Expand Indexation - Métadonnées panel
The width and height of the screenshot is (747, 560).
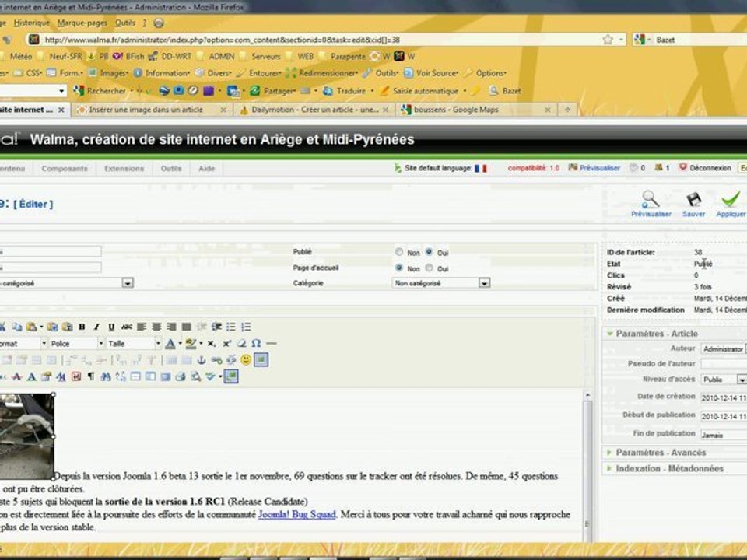pos(675,468)
